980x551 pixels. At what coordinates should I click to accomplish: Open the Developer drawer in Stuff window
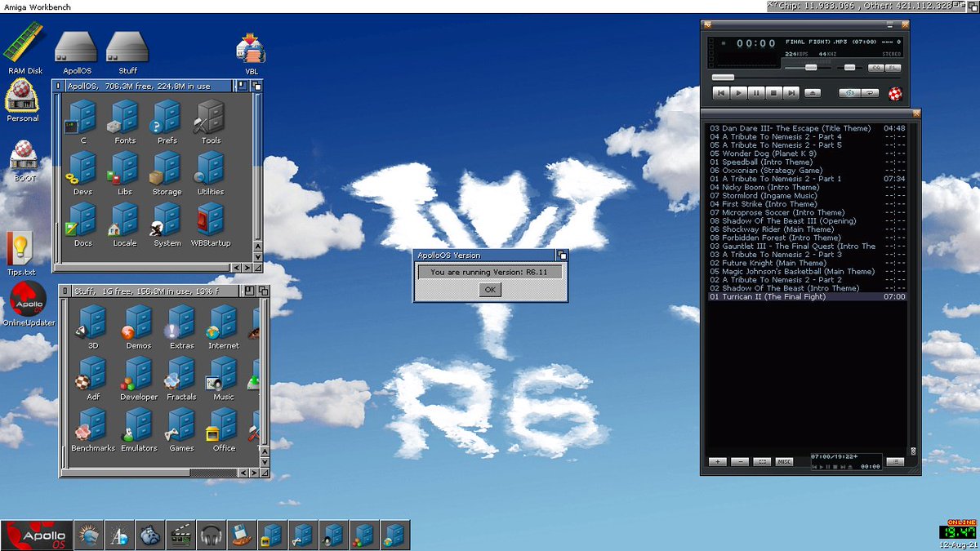pos(138,378)
